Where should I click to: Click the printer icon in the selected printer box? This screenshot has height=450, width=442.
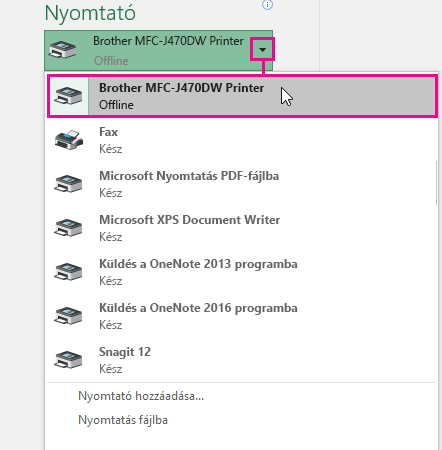click(x=63, y=50)
